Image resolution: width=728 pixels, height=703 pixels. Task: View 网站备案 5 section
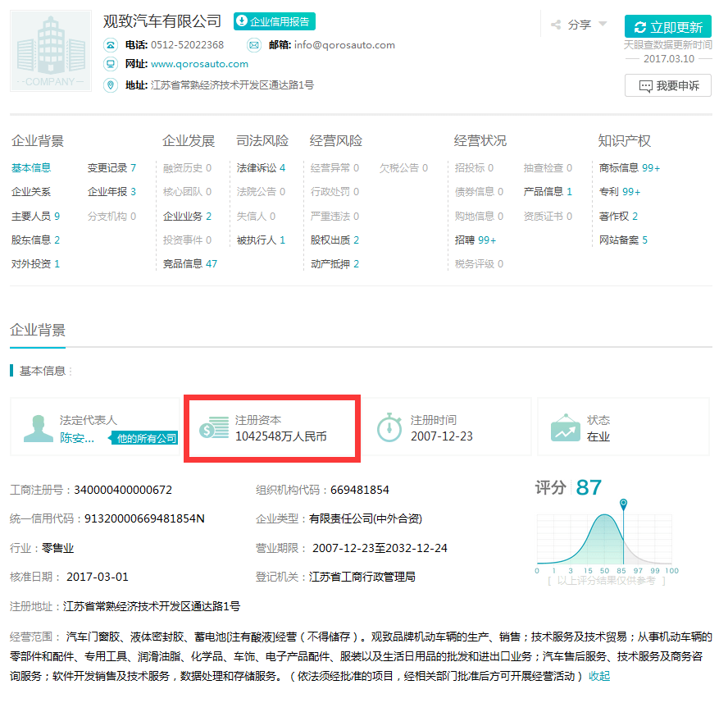(x=624, y=240)
